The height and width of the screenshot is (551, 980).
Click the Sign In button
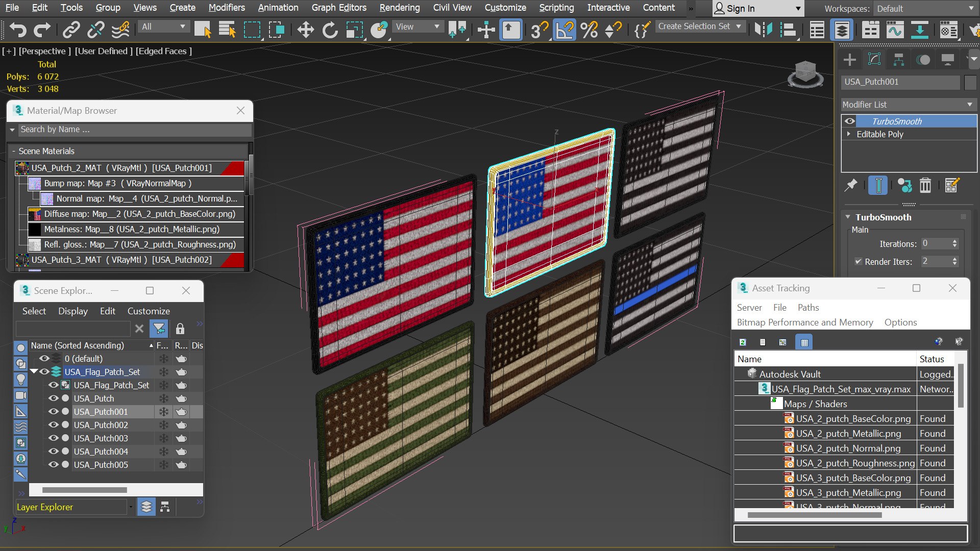(758, 9)
